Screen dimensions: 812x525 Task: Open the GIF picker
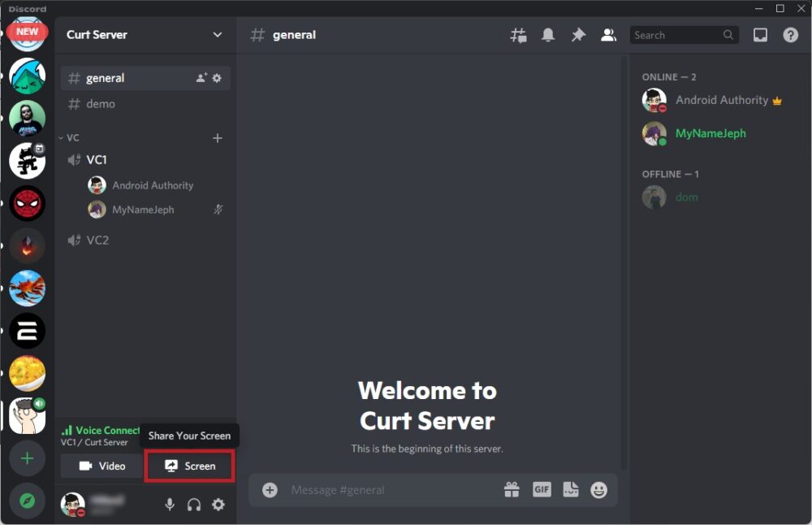tap(542, 489)
